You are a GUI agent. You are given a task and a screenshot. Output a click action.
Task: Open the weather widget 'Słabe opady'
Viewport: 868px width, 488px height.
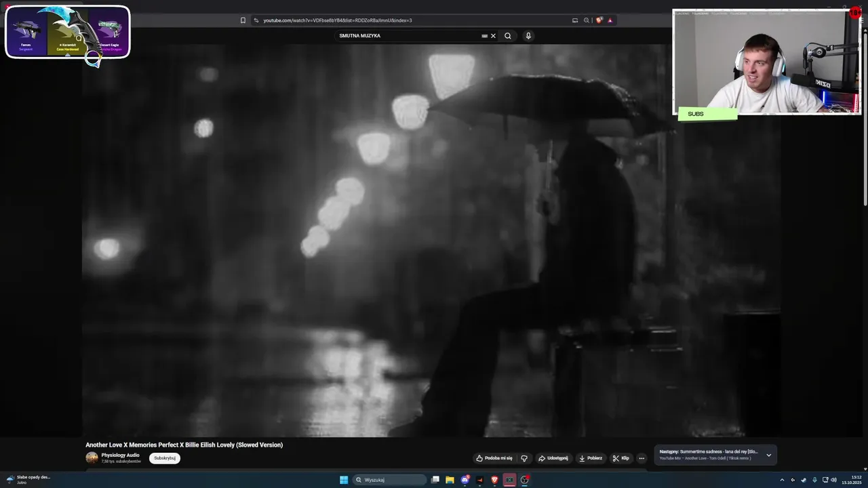(x=28, y=479)
